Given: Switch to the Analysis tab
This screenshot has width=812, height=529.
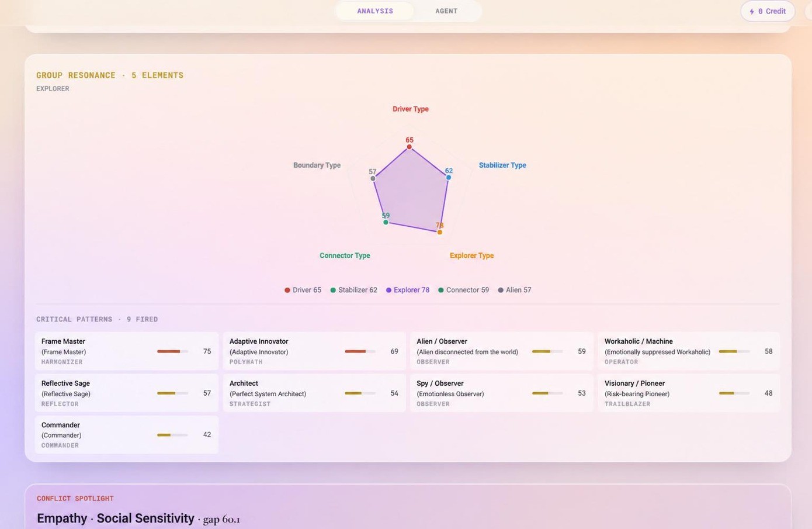Looking at the screenshot, I should click(x=375, y=11).
